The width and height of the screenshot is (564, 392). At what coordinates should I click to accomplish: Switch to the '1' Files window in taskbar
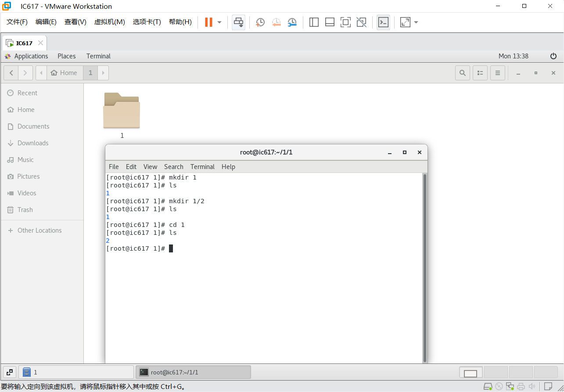point(76,372)
